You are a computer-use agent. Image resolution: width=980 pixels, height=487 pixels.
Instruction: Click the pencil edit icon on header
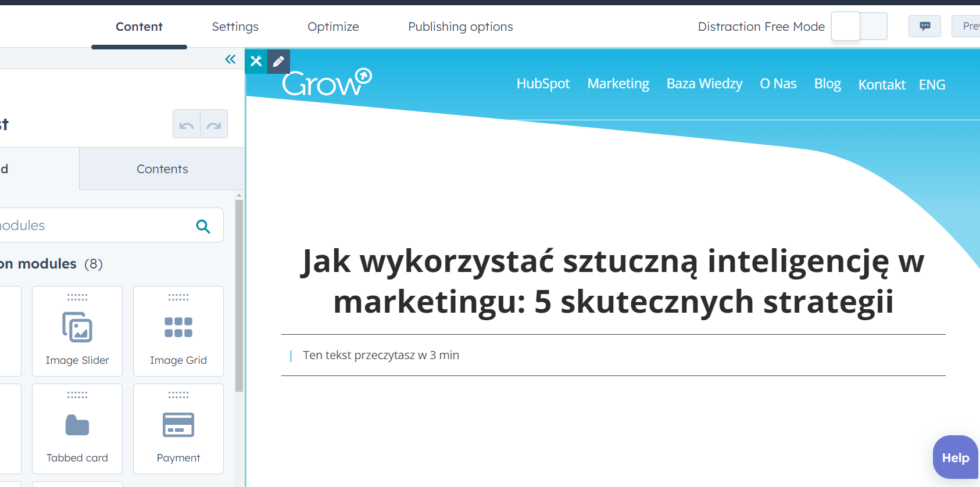(278, 61)
